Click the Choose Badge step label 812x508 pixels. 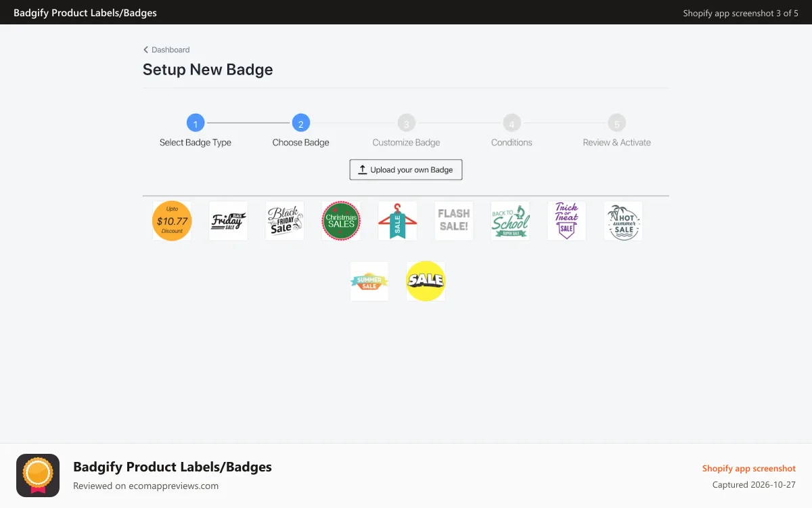(x=301, y=142)
